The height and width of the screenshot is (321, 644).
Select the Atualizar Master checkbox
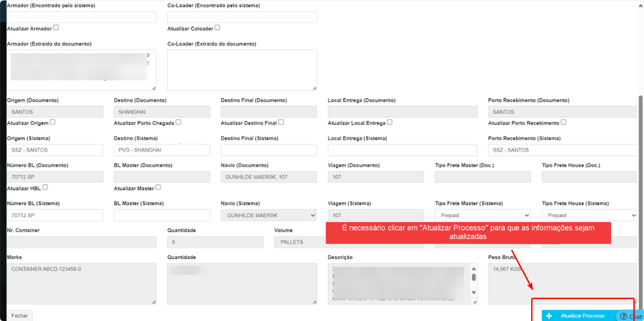tap(158, 188)
